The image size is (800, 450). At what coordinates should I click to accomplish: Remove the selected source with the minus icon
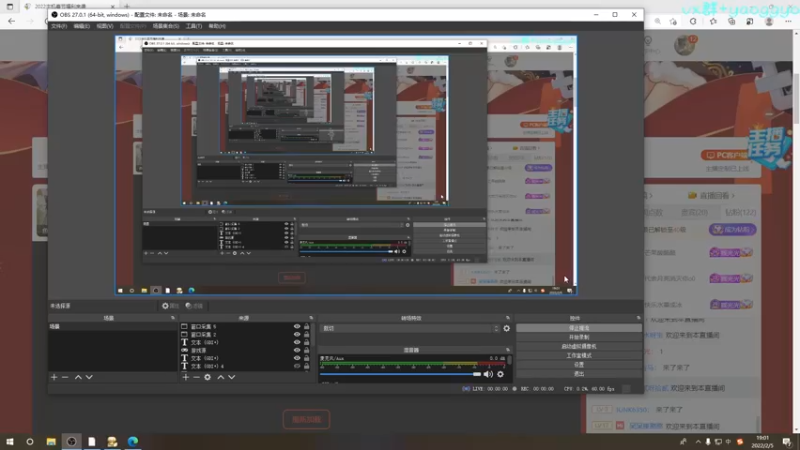196,377
